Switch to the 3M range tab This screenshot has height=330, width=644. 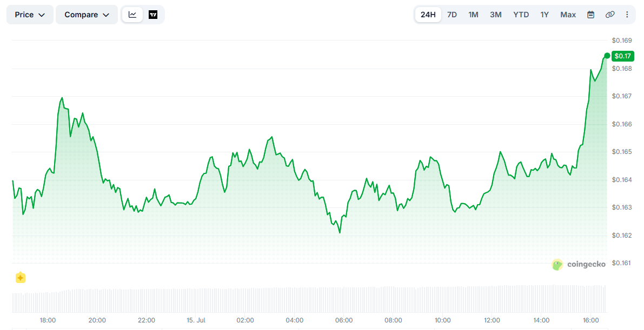point(496,15)
